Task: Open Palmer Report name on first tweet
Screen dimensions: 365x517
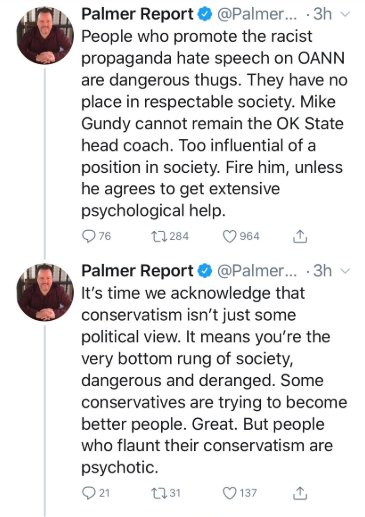Action: pos(137,14)
